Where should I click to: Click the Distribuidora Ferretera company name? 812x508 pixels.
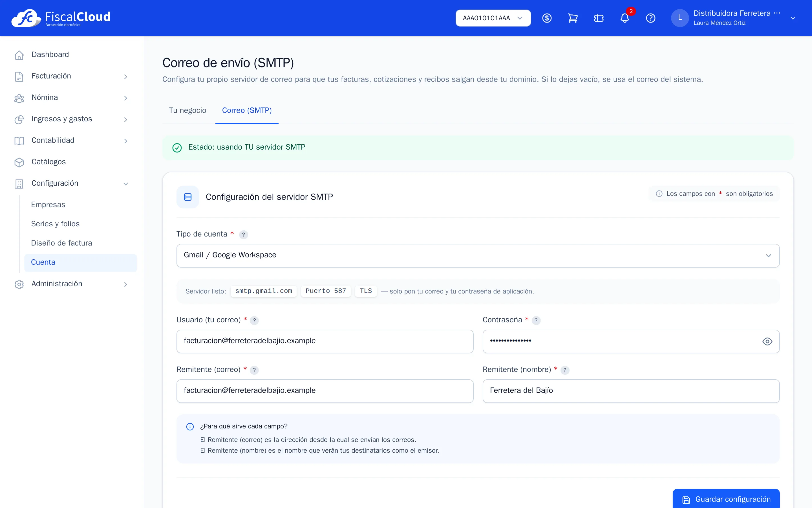737,14
